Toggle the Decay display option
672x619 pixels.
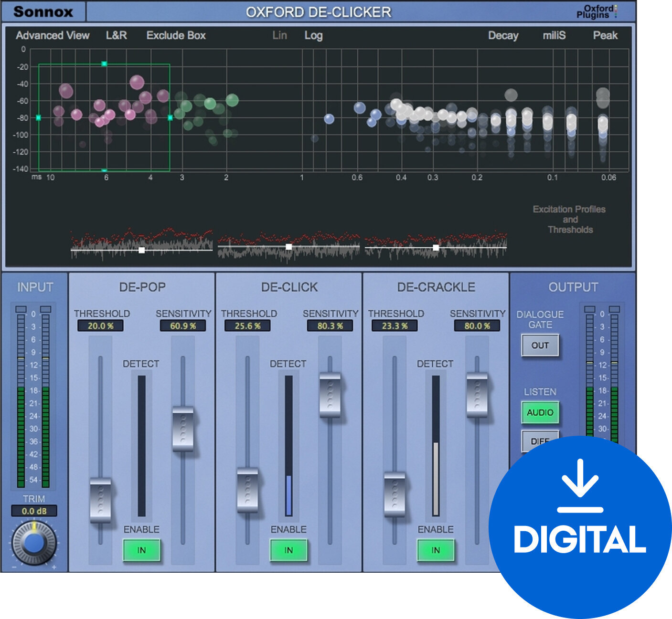[x=503, y=35]
